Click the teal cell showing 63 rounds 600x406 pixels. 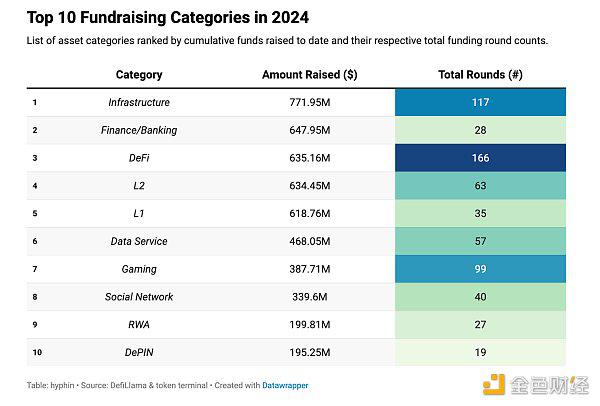(480, 185)
